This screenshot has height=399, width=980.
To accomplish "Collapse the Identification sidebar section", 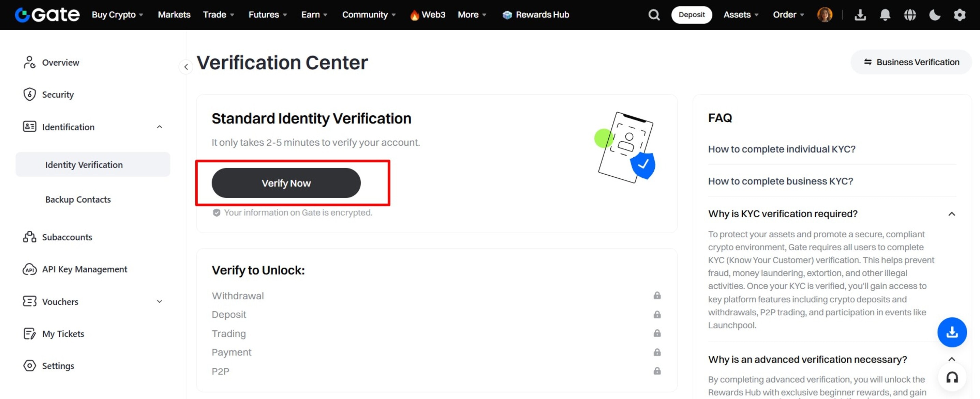I will (x=159, y=127).
